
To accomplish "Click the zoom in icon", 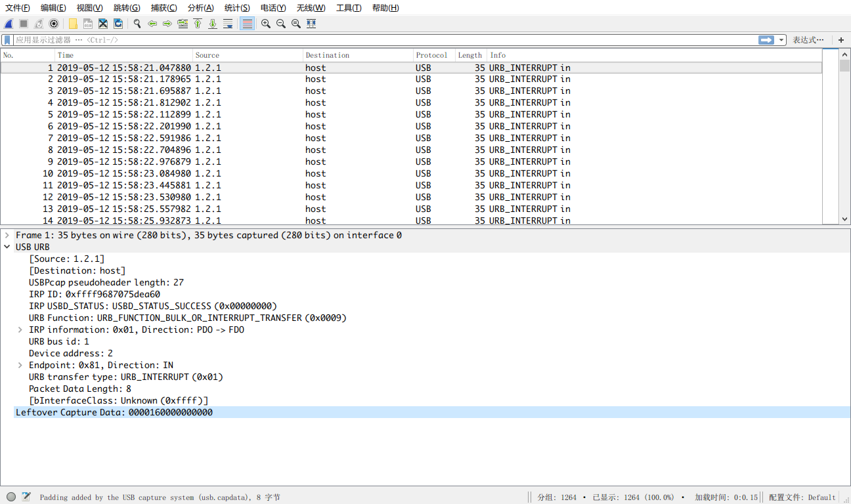I will tap(265, 24).
